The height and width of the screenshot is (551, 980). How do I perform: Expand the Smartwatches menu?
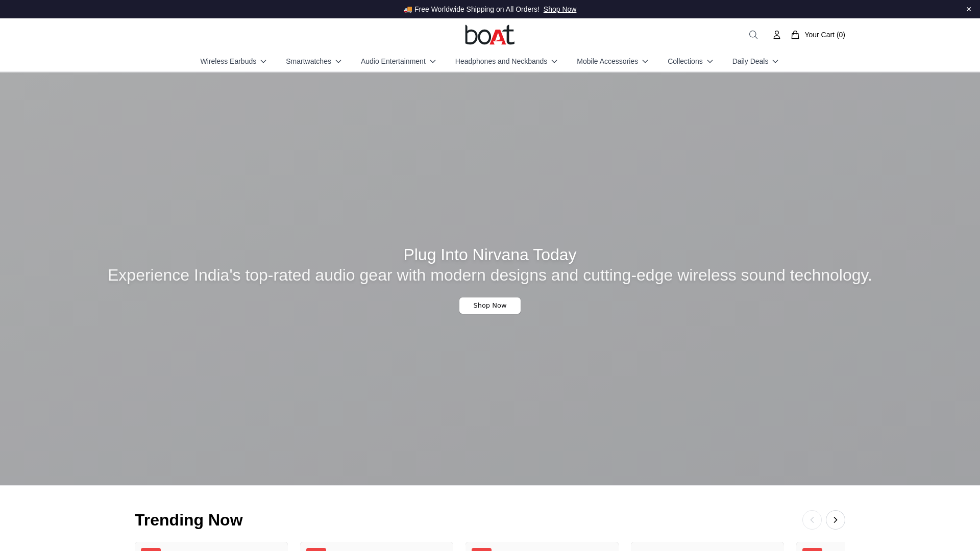[x=313, y=61]
